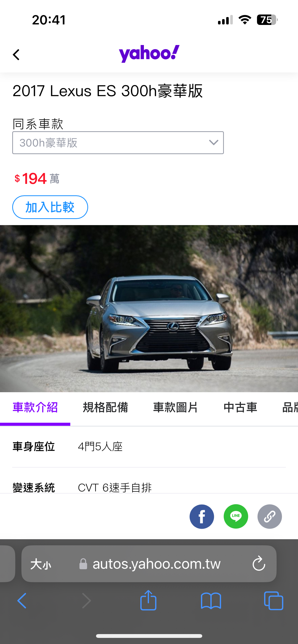Viewport: 298px width, 644px height.
Task: Share the page via the Facebook icon
Action: click(x=202, y=517)
